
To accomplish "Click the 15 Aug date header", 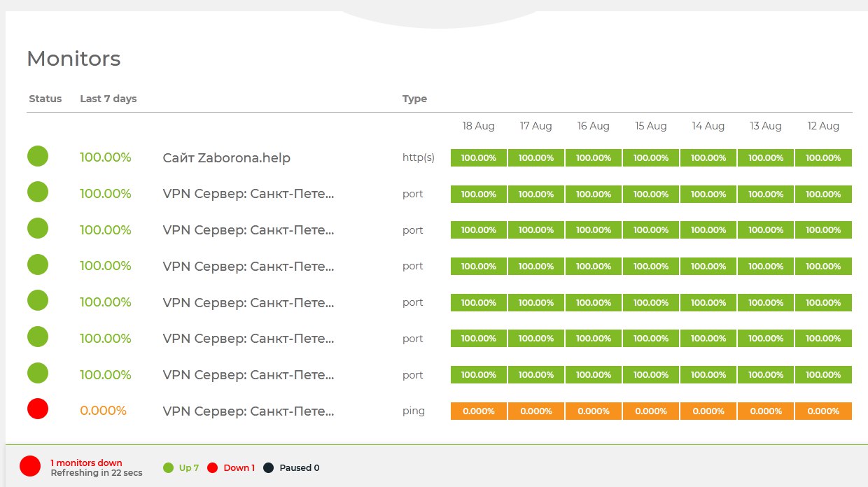I will 651,126.
